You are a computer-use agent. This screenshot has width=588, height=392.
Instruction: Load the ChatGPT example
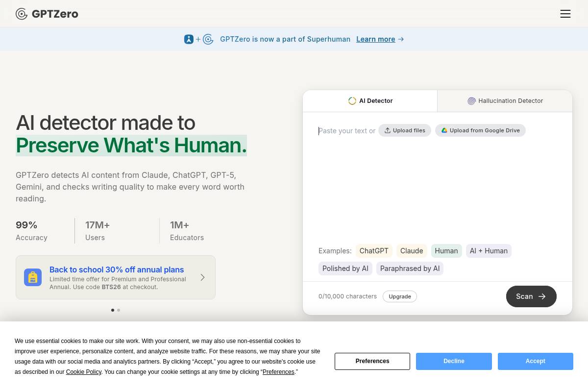[x=374, y=251]
